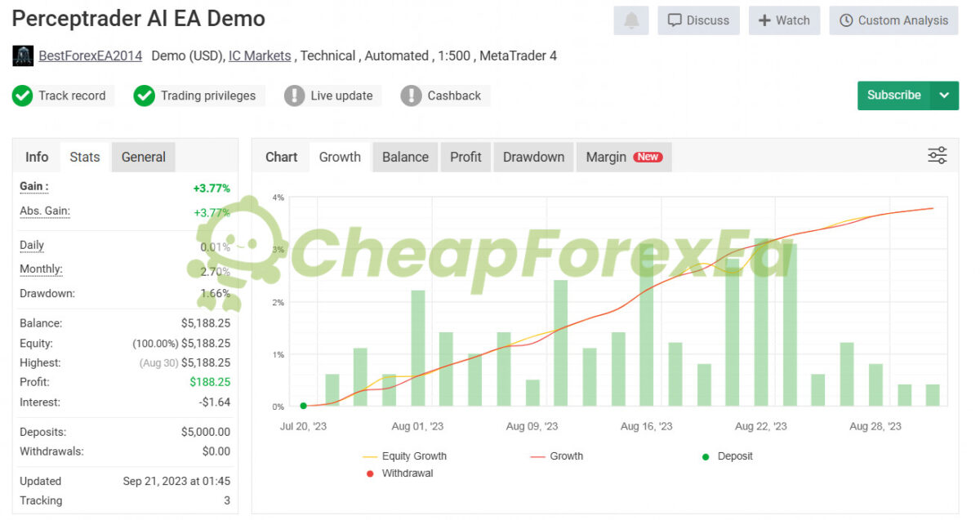The image size is (980, 520).
Task: Toggle Equity Growth legend entry
Action: 405,456
